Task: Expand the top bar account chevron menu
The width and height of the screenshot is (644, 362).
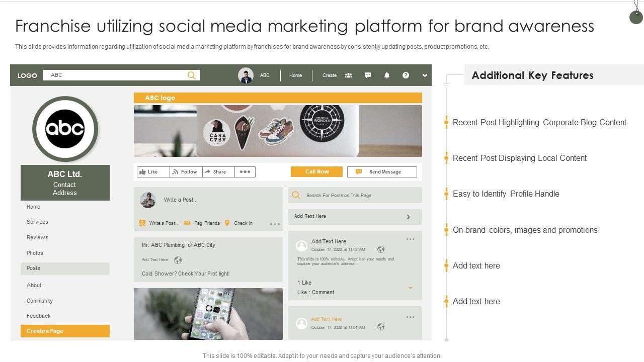Action: click(425, 75)
